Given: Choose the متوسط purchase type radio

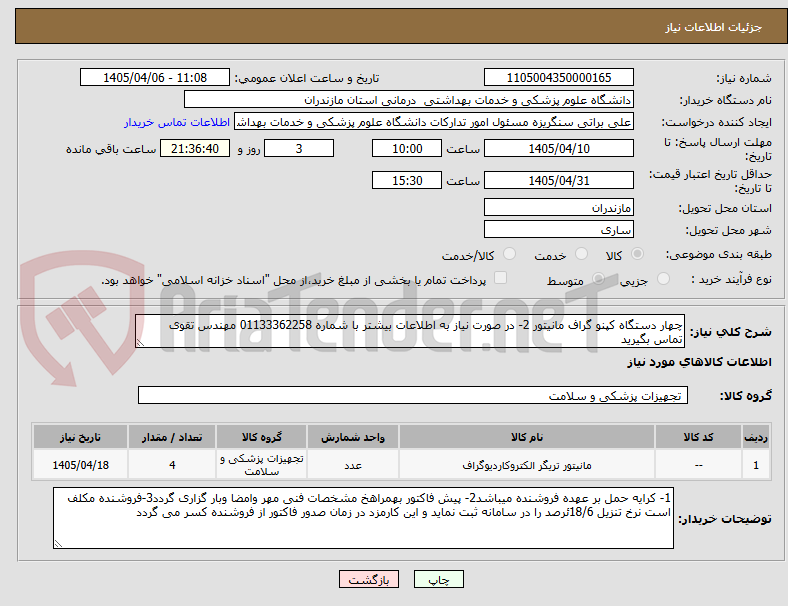Looking at the screenshot, I should (598, 279).
